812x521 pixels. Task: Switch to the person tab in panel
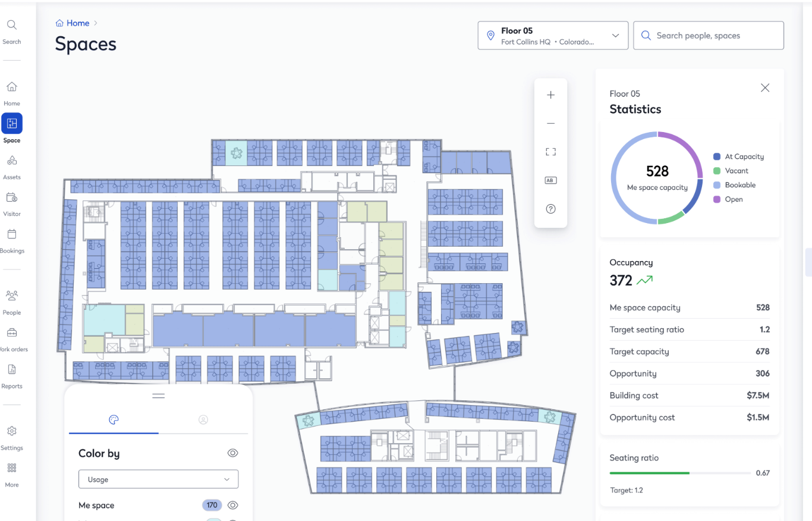click(x=203, y=420)
